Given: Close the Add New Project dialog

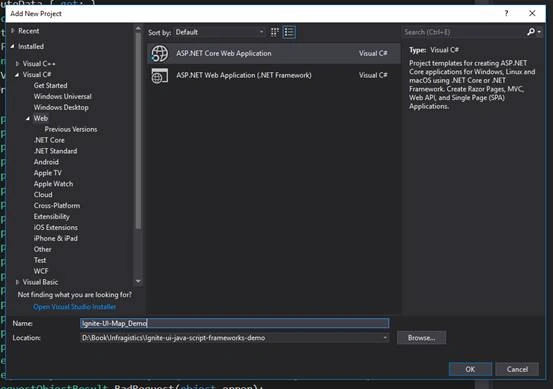Looking at the screenshot, I should coord(532,13).
